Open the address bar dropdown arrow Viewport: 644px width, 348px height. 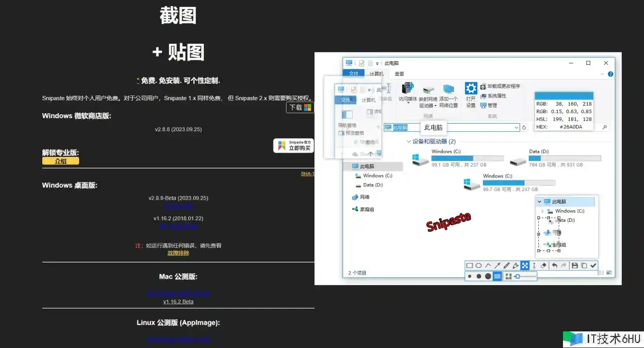516,128
